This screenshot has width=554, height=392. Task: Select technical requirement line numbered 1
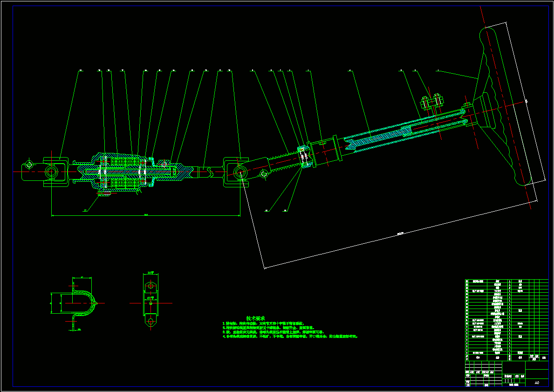(263, 323)
